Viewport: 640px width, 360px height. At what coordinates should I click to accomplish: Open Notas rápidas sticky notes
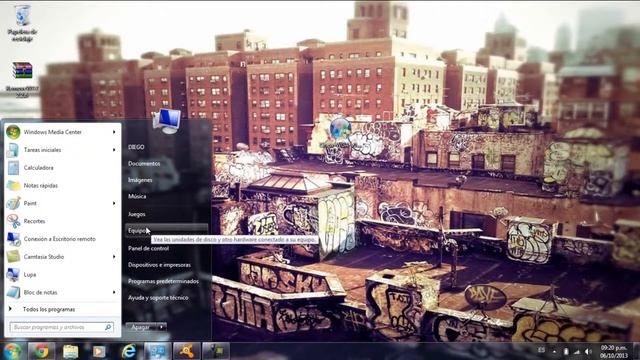point(62,185)
